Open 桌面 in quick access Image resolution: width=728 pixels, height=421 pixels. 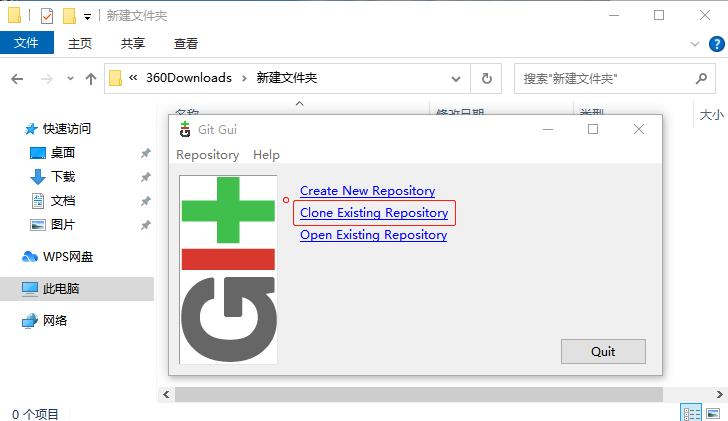coord(63,153)
